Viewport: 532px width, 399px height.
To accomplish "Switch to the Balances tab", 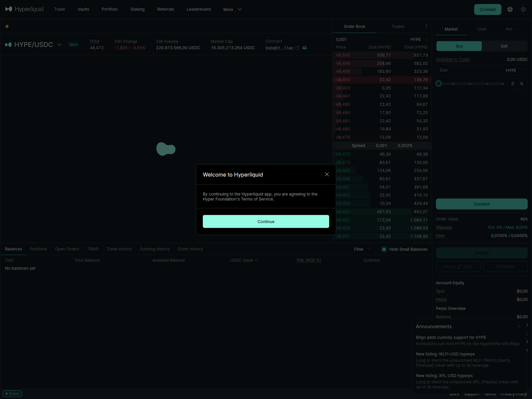I will click(13, 249).
